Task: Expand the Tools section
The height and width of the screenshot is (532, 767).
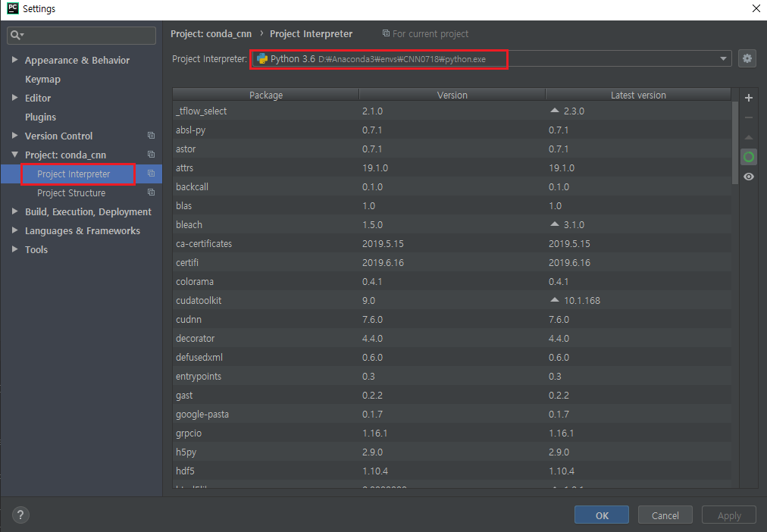Action: tap(14, 249)
